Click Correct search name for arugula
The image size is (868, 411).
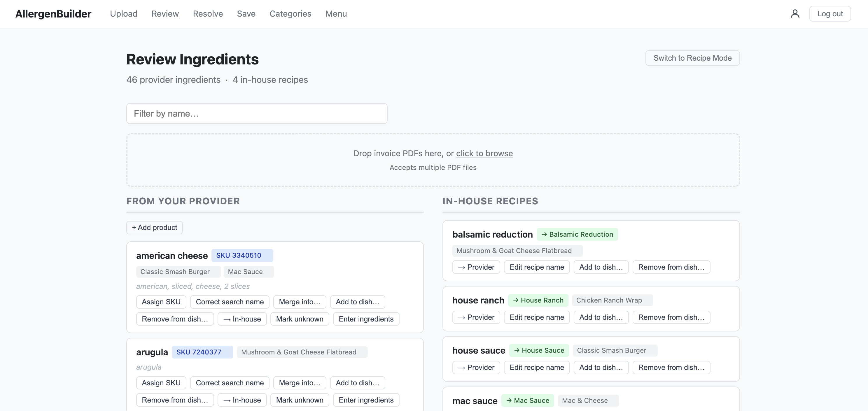coord(230,383)
